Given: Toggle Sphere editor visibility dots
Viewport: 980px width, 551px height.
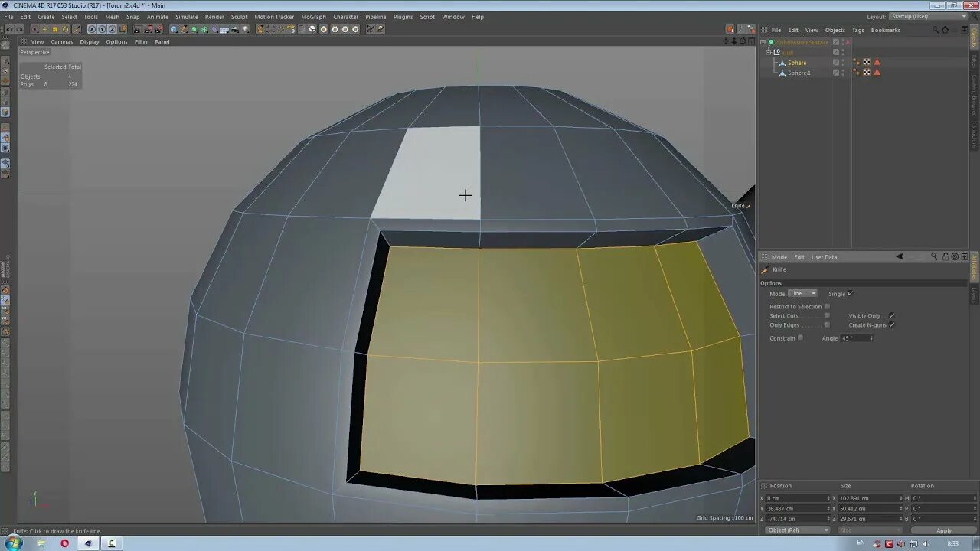Looking at the screenshot, I should (843, 63).
